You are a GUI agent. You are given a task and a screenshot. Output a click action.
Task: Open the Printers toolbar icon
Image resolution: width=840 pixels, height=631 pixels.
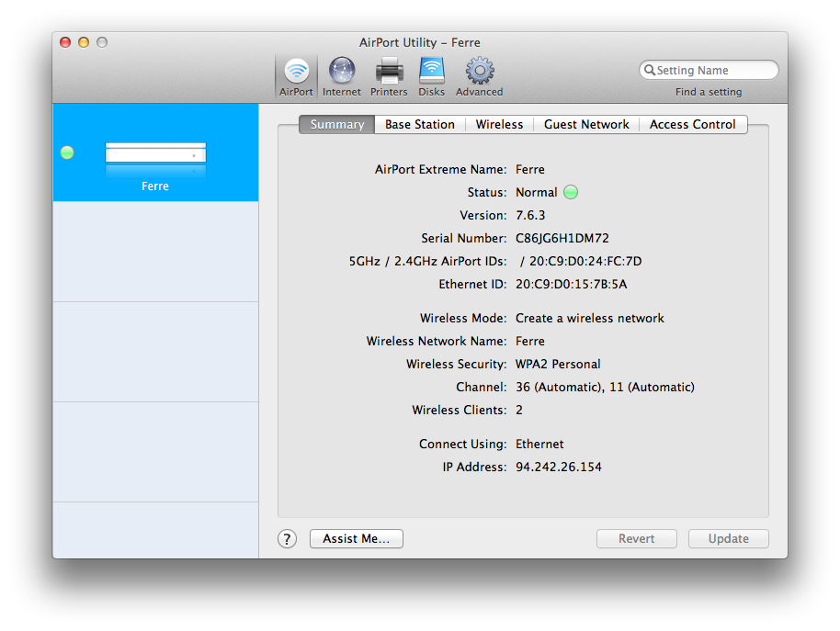pos(389,76)
